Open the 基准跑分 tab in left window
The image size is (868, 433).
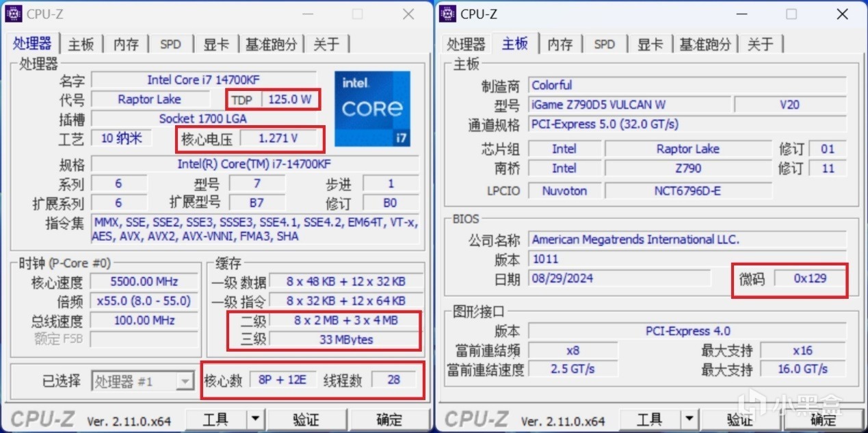point(272,44)
